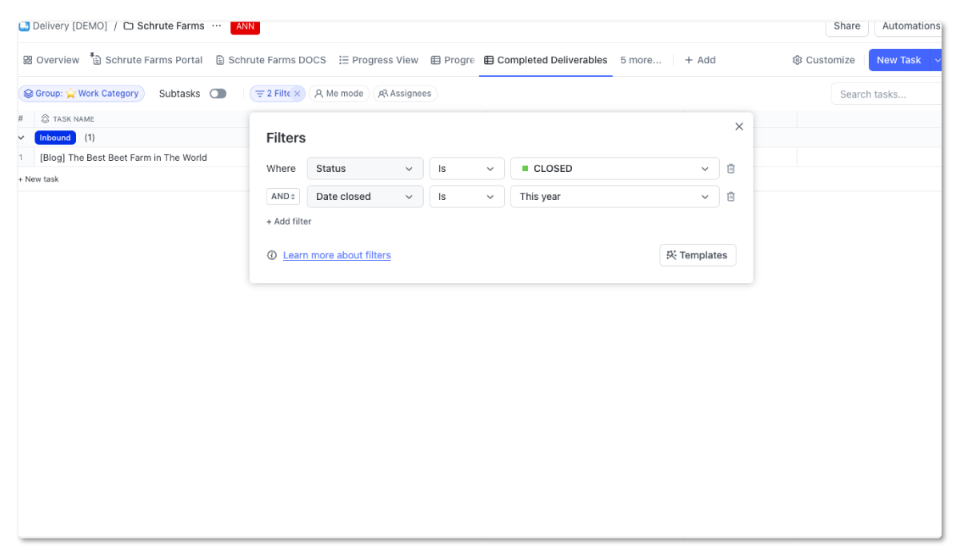Open the 5 more views menu
960x560 pixels.
point(640,59)
